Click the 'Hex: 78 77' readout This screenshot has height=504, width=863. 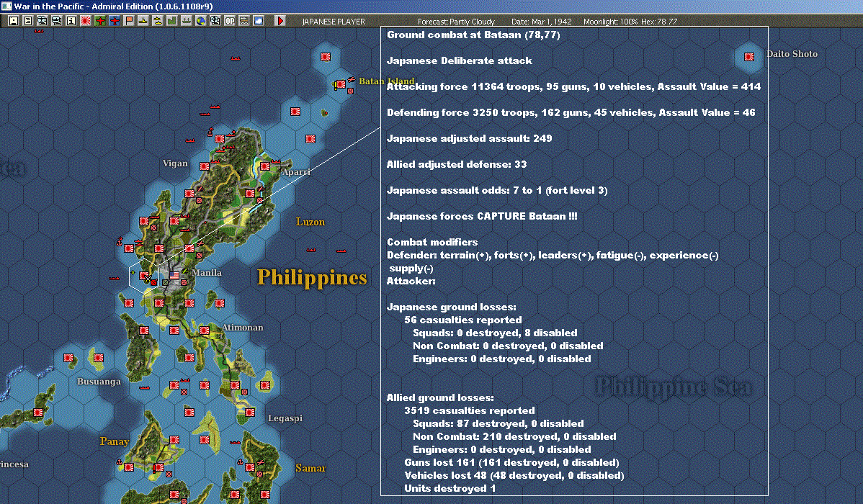click(x=659, y=22)
